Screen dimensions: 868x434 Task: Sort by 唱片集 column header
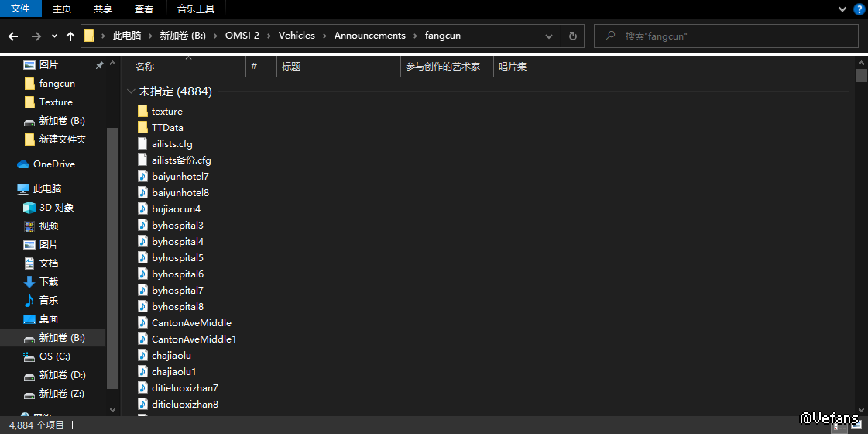pyautogui.click(x=513, y=67)
